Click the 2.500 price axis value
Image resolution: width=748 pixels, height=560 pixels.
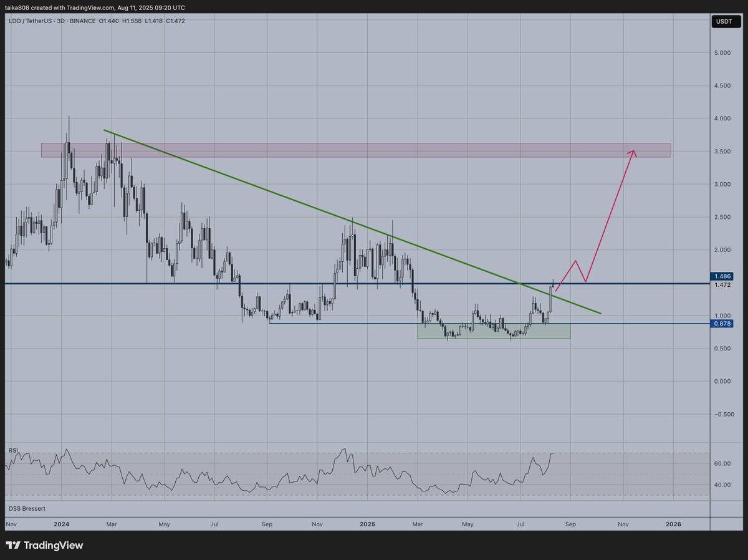point(723,217)
